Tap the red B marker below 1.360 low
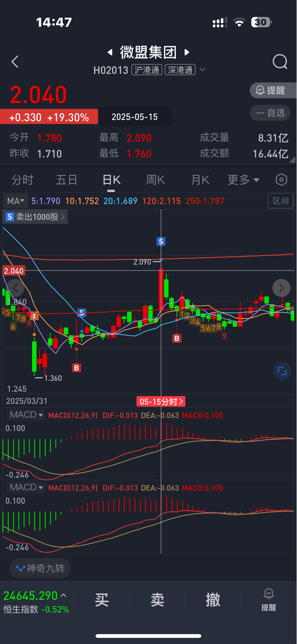This screenshot has height=644, width=297. (76, 368)
